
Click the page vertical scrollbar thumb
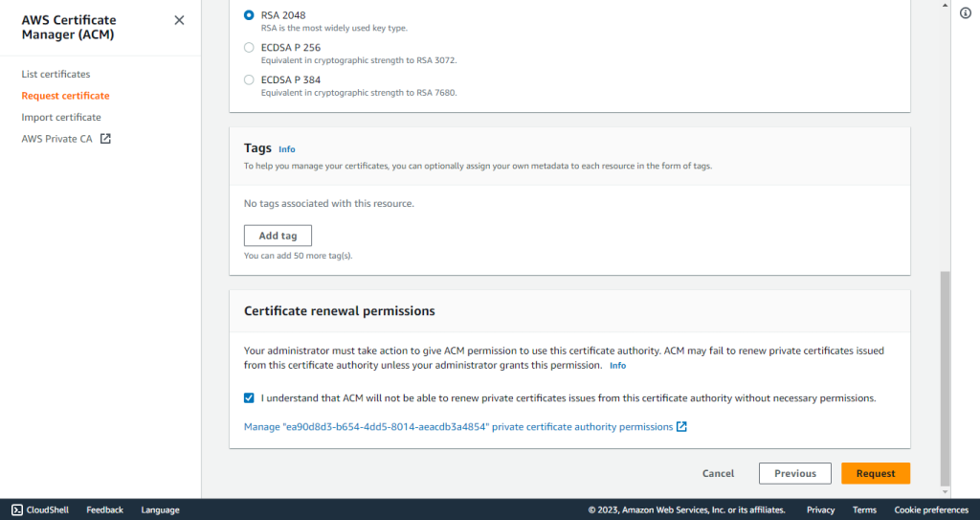click(x=945, y=377)
